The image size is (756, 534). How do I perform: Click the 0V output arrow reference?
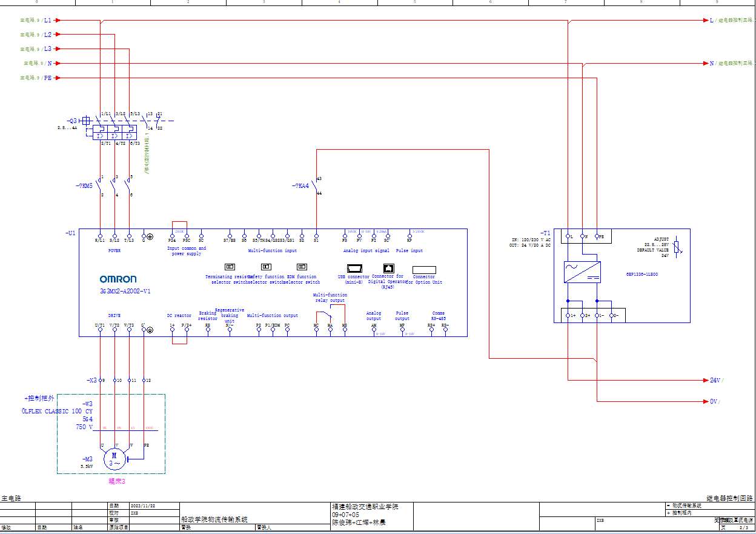[716, 401]
